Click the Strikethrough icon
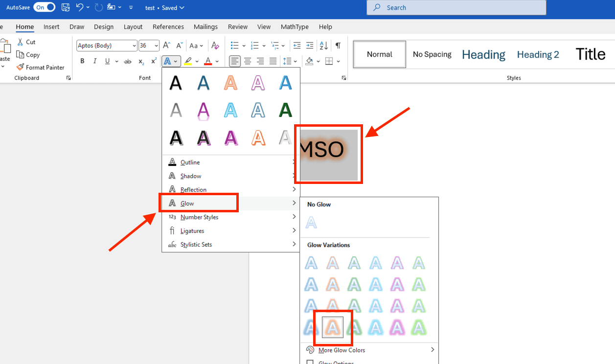Viewport: 615px width, 364px height. pyautogui.click(x=128, y=61)
